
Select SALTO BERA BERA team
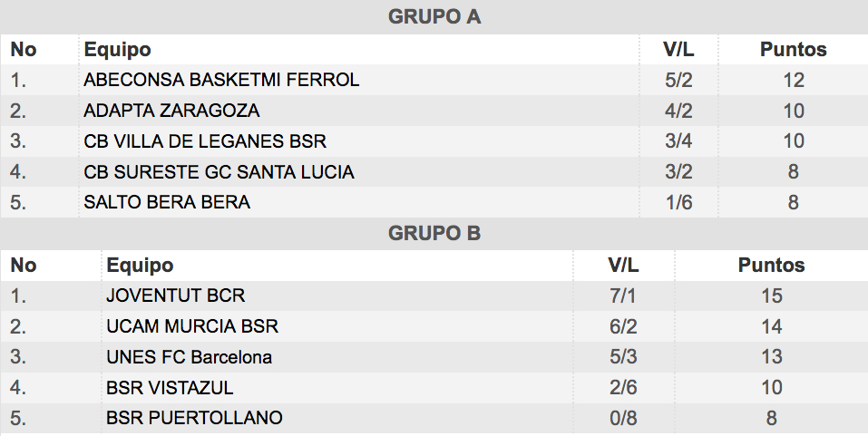pos(167,203)
